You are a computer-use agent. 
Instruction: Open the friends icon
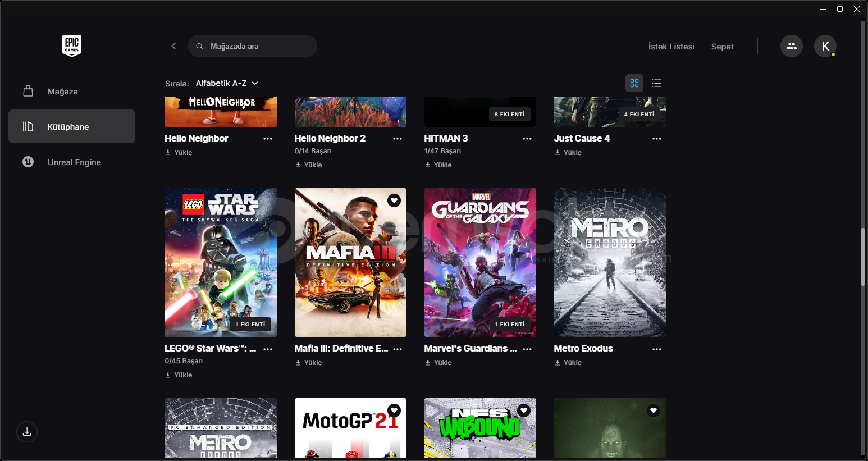tap(792, 46)
